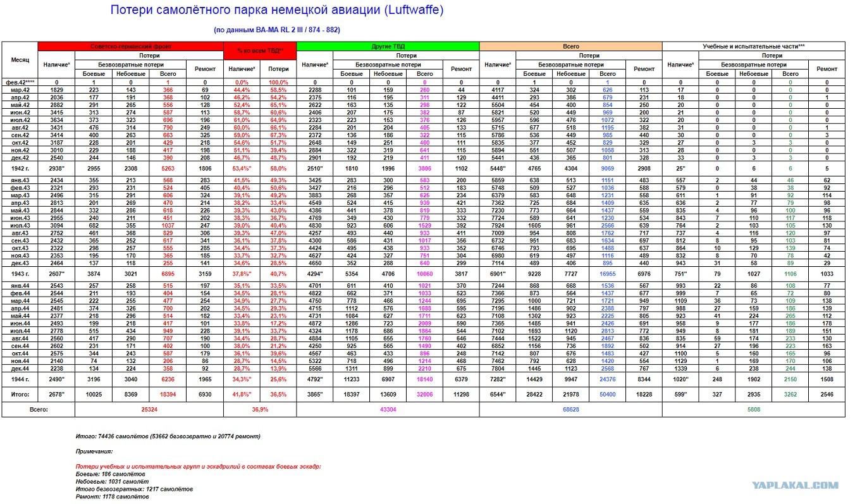Image resolution: width=855 pixels, height=504 pixels.
Task: Click the magenta total value 43304
Action: 388,409
